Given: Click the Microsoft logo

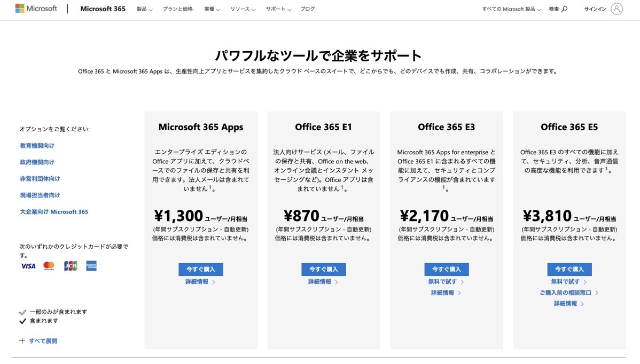Looking at the screenshot, I should pos(36,9).
